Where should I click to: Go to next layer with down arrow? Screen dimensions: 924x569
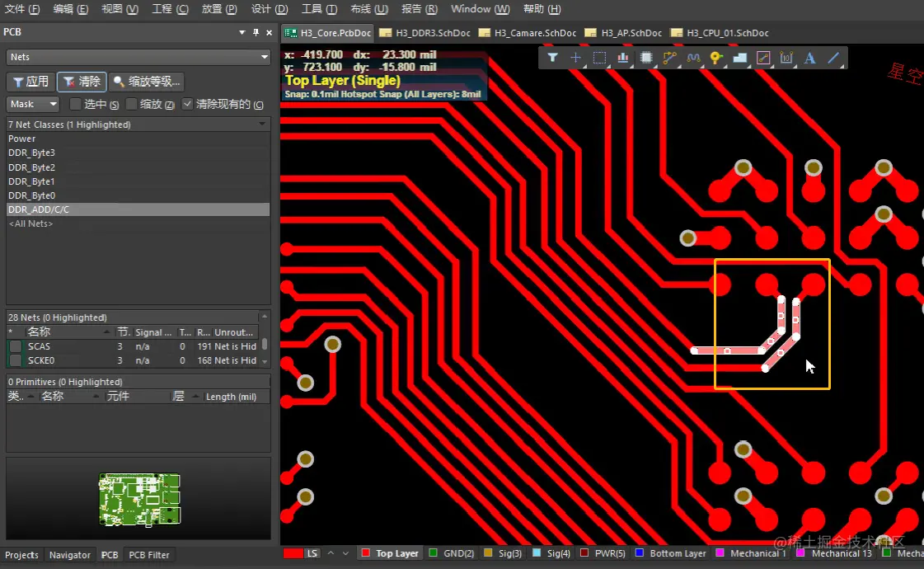pyautogui.click(x=345, y=553)
